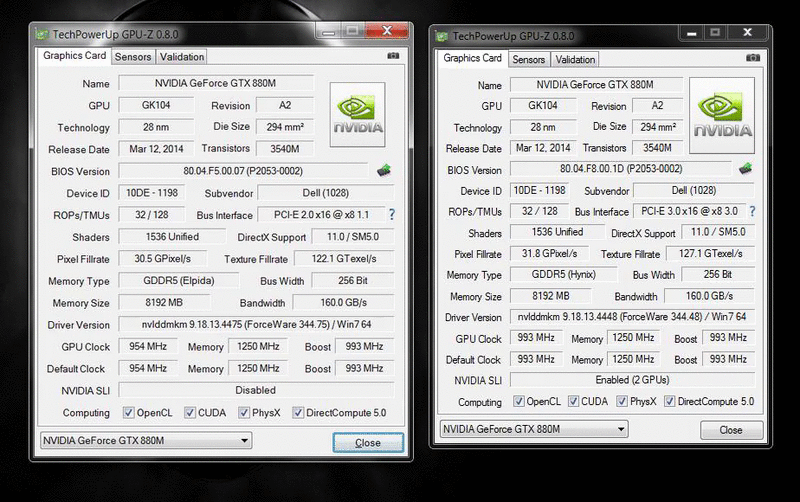Switch to Sensors tab in left window

click(x=133, y=57)
